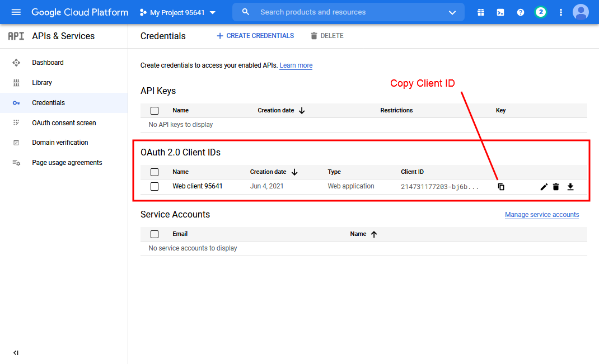Select Credentials in the sidebar
The image size is (599, 364).
(x=64, y=103)
